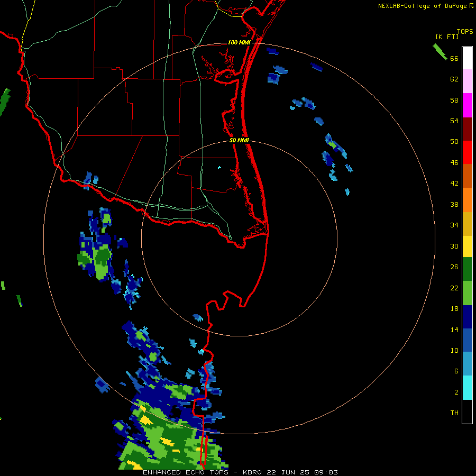Click the white swatch in the tops legend
This screenshot has width=476, height=476.
coord(467,58)
